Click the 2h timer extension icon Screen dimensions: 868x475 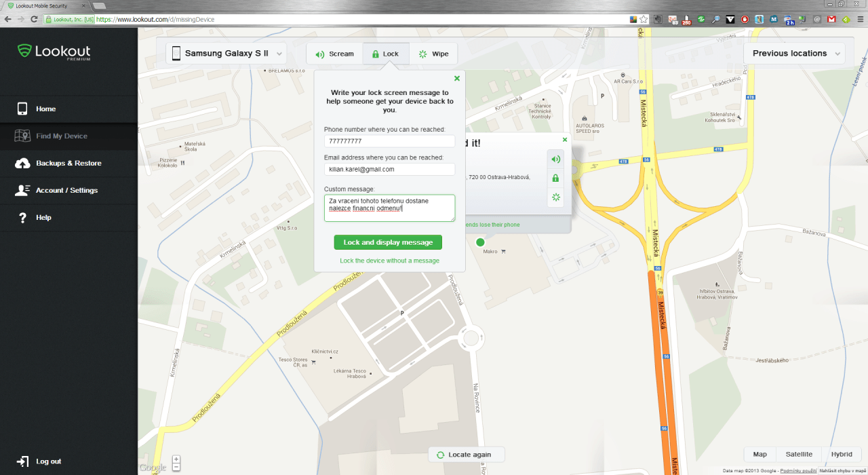[789, 20]
